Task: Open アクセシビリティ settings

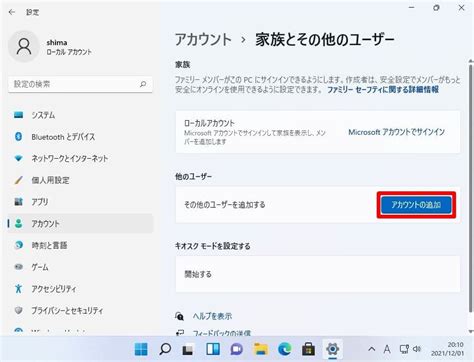Action: (x=80, y=288)
